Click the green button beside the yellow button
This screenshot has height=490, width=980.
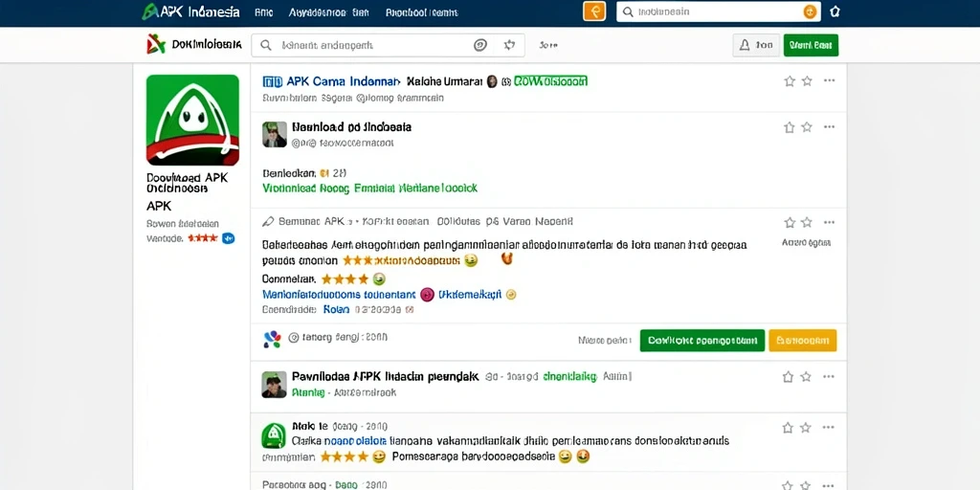[x=702, y=341]
